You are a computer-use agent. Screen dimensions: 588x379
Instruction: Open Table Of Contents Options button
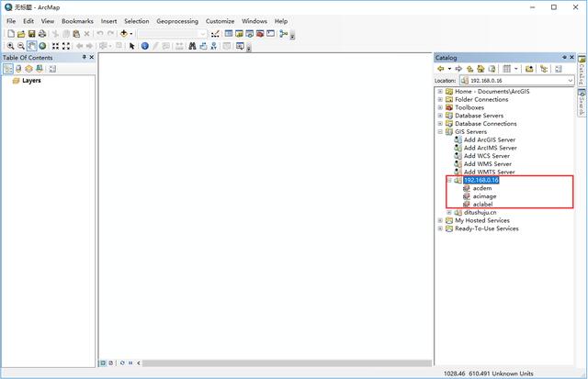click(52, 69)
